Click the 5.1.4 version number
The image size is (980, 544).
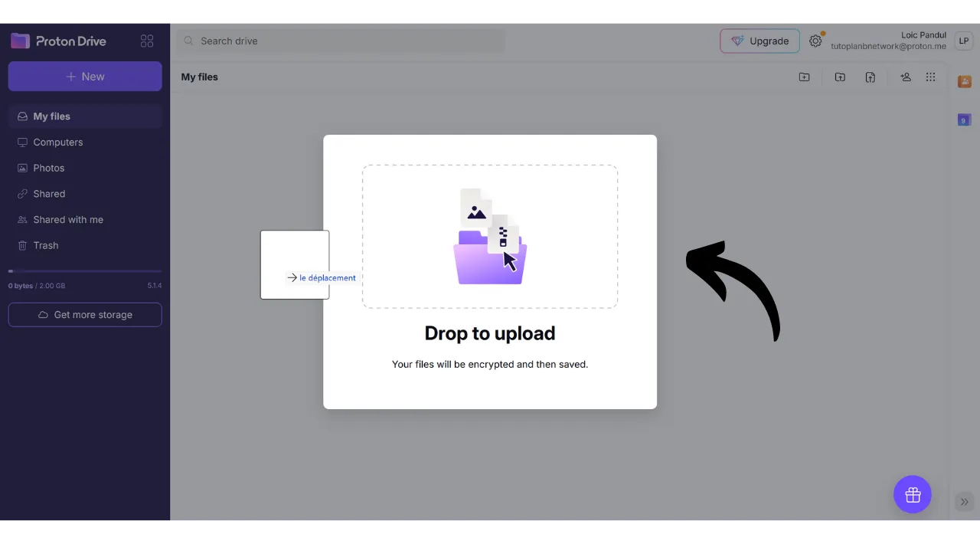(x=155, y=286)
